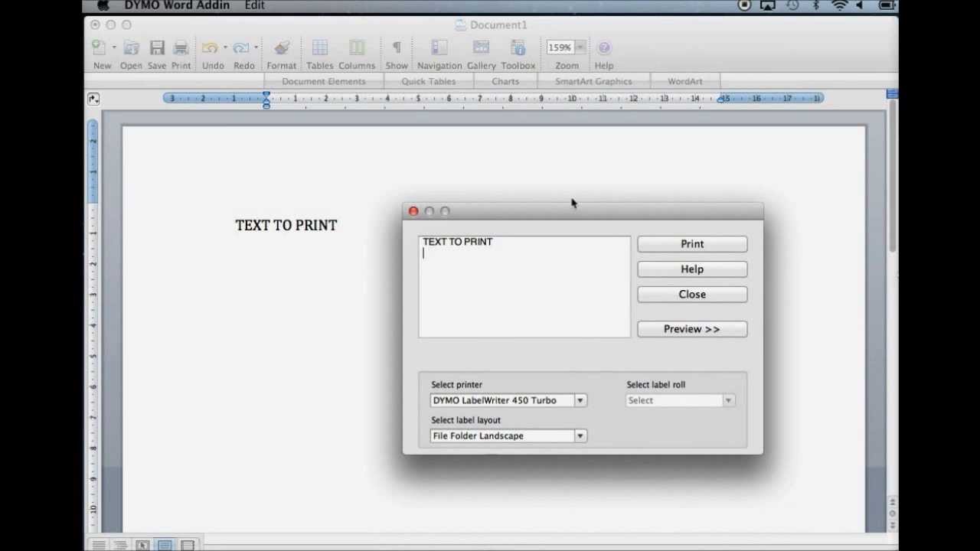Viewport: 980px width, 551px height.
Task: Click the Bluetooth menu bar icon
Action: pyautogui.click(x=816, y=5)
